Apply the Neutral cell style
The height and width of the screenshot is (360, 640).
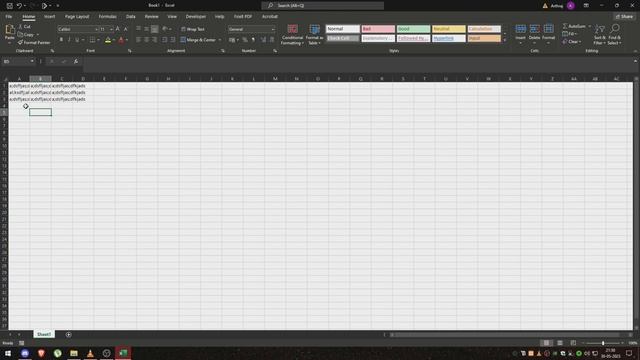point(449,29)
